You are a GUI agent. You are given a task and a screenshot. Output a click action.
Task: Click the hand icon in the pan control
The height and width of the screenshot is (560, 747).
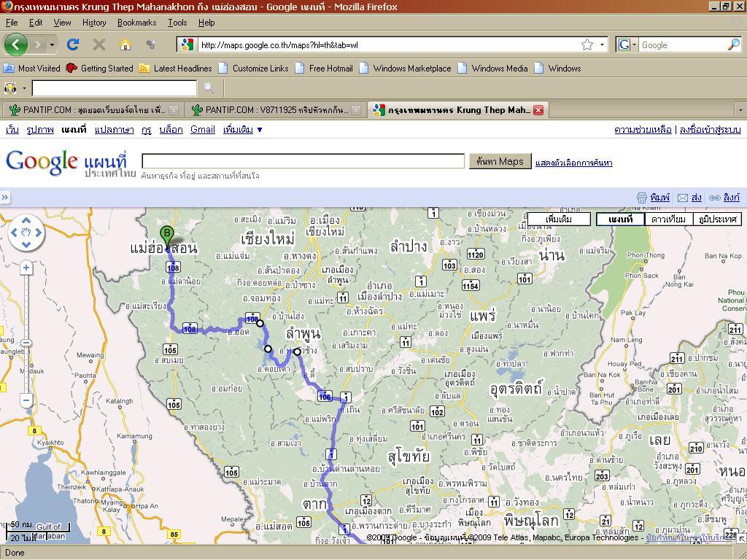(x=26, y=233)
